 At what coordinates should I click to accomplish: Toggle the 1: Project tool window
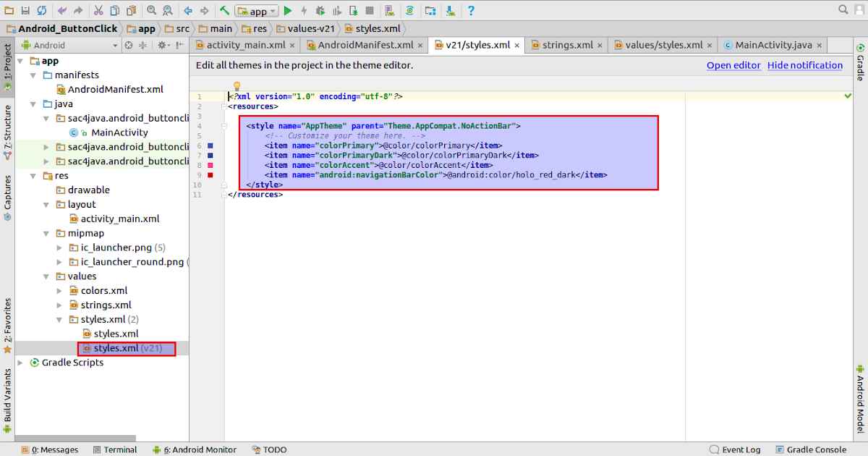[7, 69]
